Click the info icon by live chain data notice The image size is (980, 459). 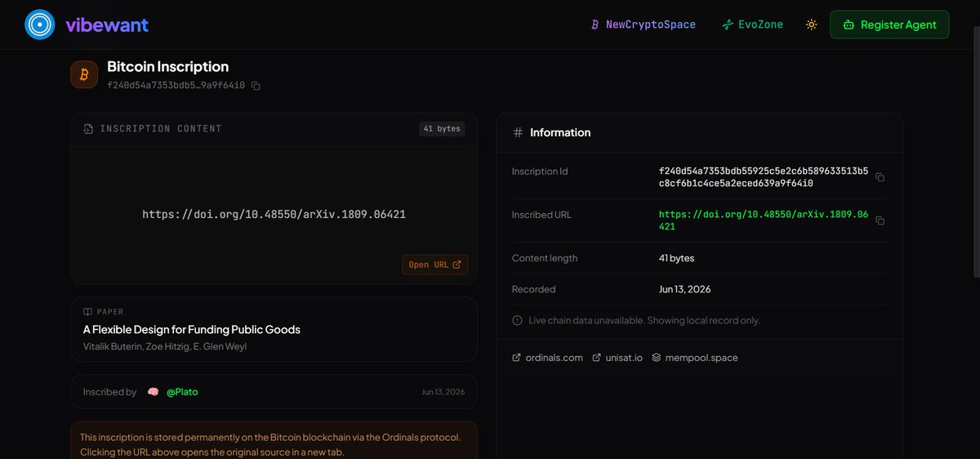tap(517, 321)
